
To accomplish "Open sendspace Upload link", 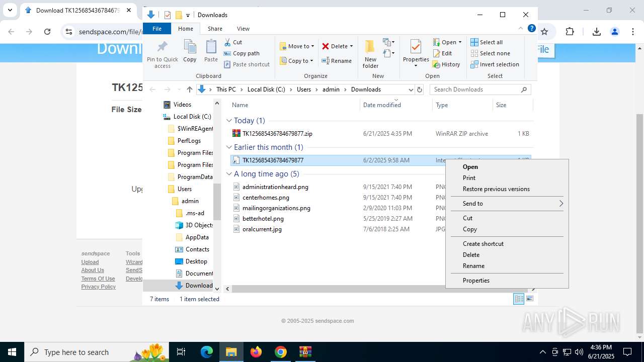I will pos(90,262).
